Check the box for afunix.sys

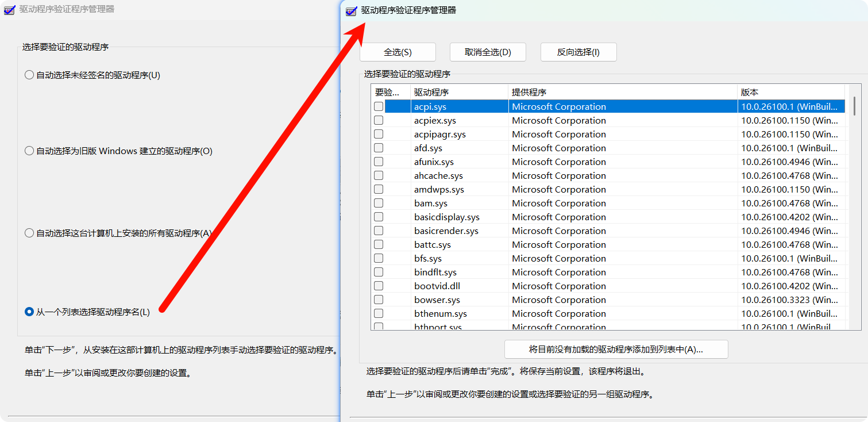point(379,162)
